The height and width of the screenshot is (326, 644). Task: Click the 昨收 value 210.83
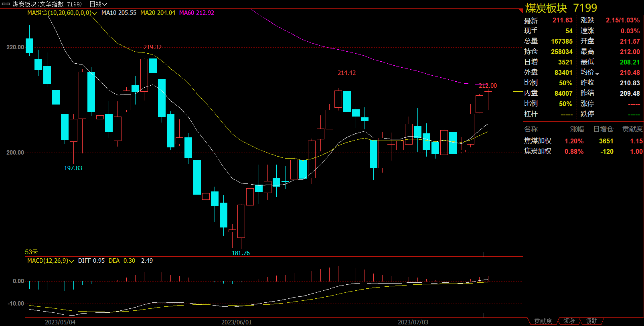pos(630,83)
